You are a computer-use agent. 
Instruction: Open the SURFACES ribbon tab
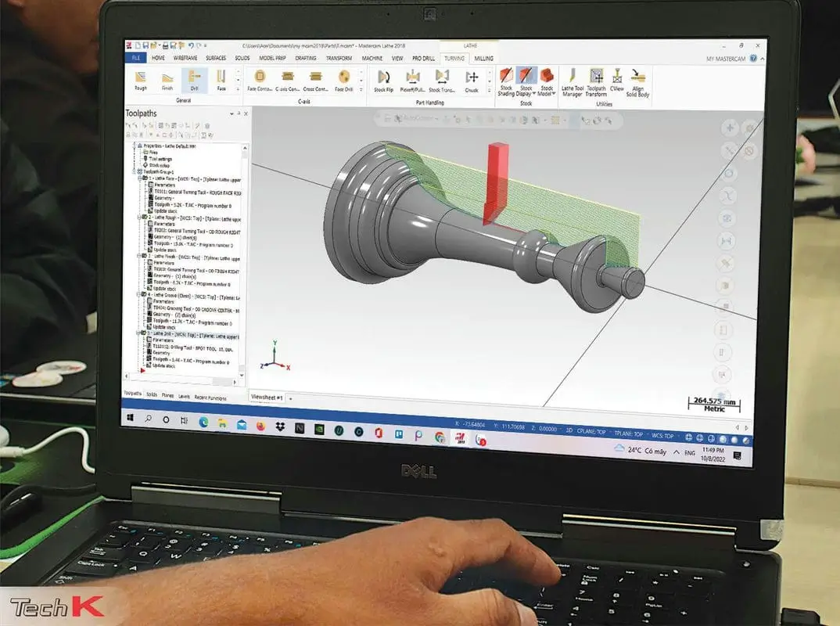[216, 58]
